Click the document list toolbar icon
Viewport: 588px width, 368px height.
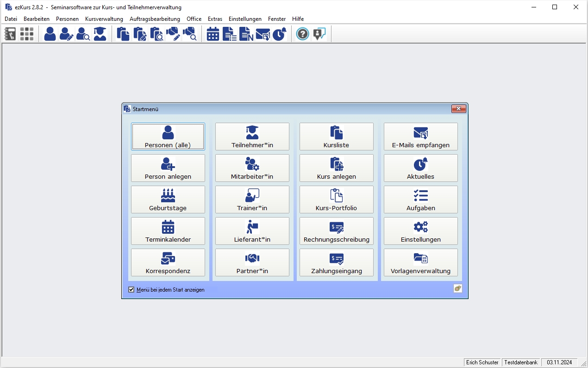point(230,34)
